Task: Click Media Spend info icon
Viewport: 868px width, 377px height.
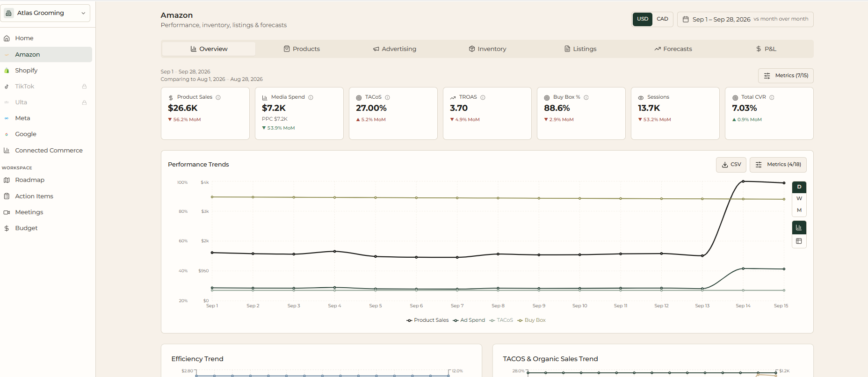Action: (x=311, y=98)
